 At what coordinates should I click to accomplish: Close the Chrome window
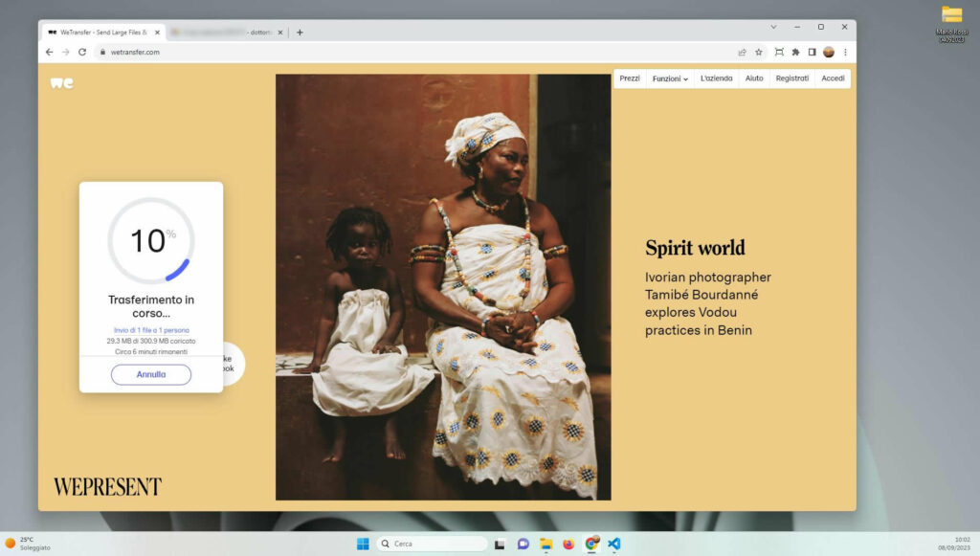[x=844, y=27]
